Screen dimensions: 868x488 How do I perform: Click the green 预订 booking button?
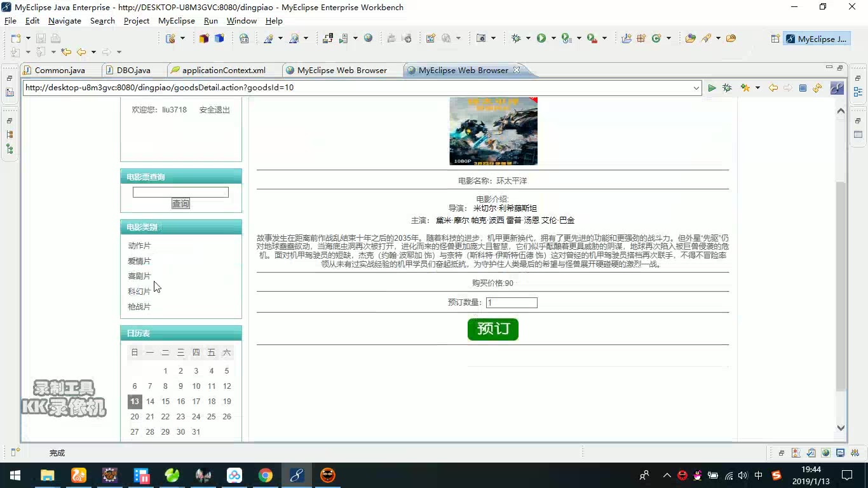click(x=493, y=329)
